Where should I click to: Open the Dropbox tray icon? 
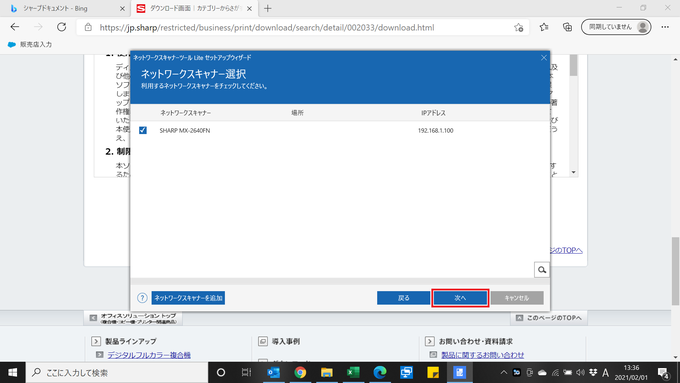[593, 373]
